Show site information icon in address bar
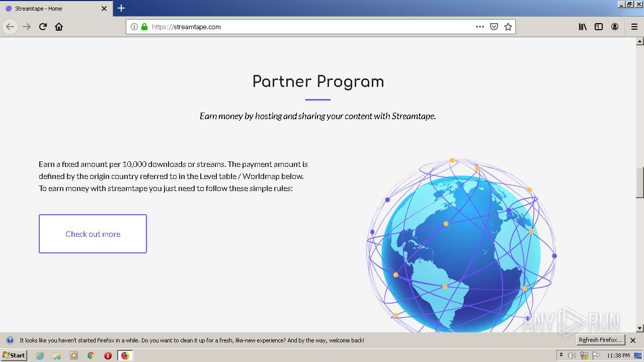The image size is (644, 362). click(x=134, y=27)
